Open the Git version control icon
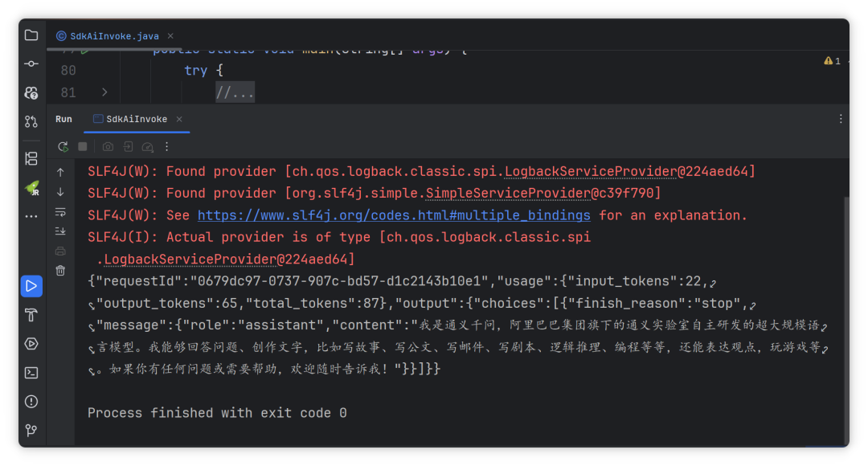This screenshot has width=868, height=466. [31, 430]
